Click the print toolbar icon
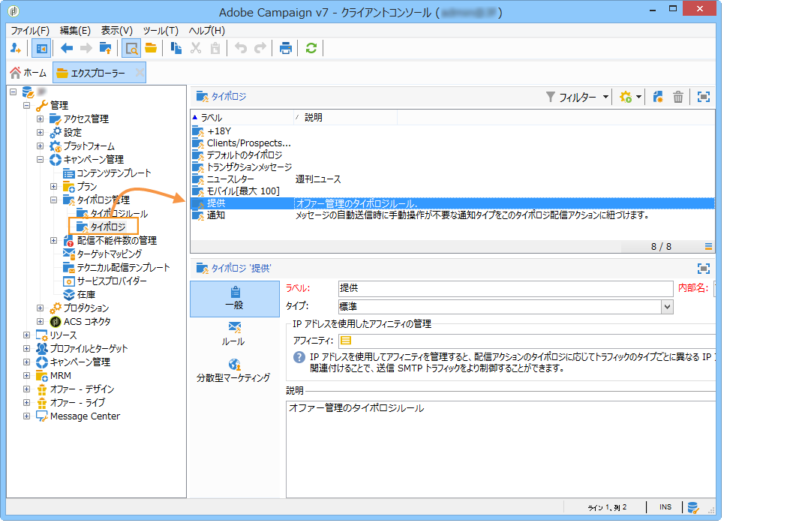 285,49
